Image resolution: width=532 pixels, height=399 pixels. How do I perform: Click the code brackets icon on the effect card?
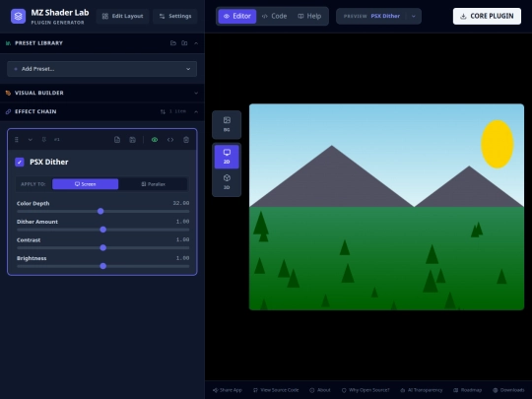point(170,140)
